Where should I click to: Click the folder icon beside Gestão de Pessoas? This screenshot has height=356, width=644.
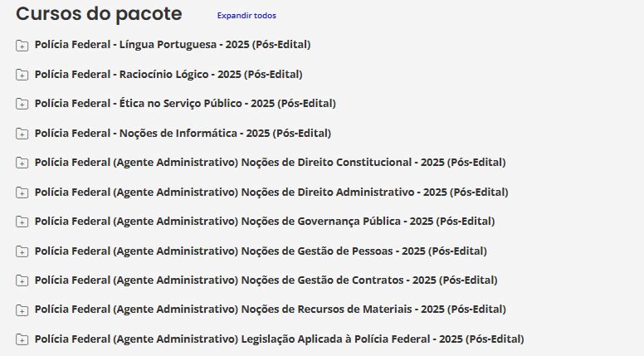pyautogui.click(x=22, y=251)
